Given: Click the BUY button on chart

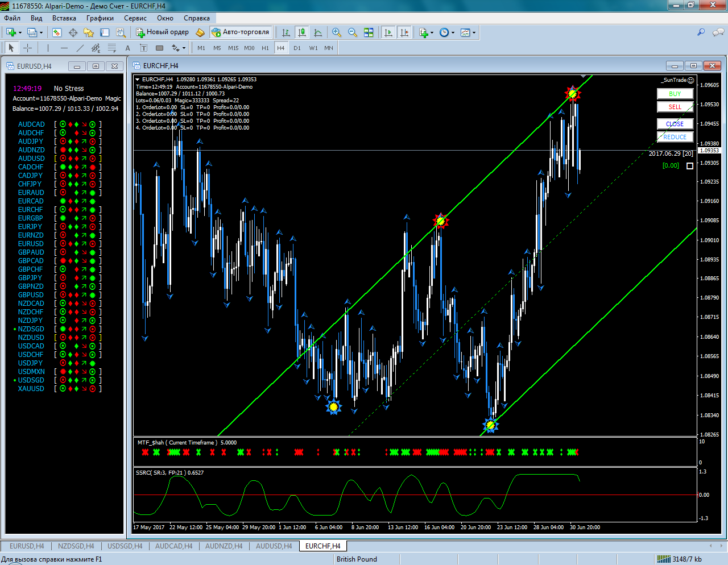Looking at the screenshot, I should (x=675, y=94).
